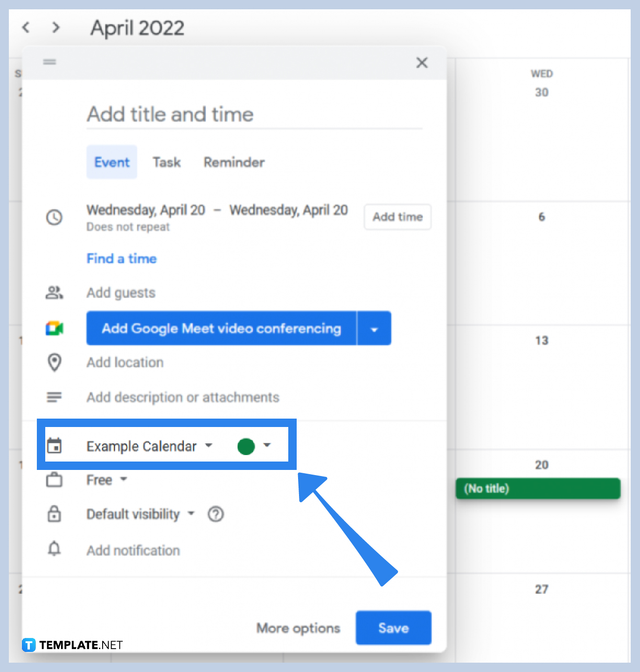This screenshot has height=672, width=640.
Task: Click the clock icon next to event date
Action: [55, 217]
